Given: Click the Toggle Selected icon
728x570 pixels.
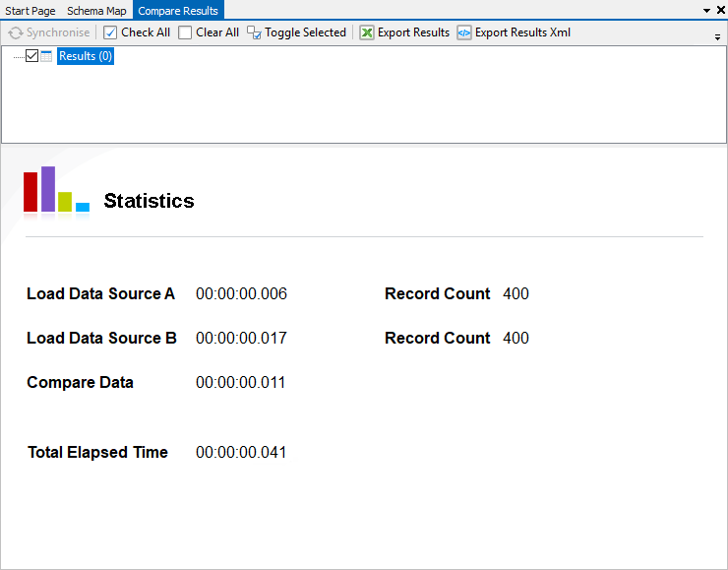Looking at the screenshot, I should [x=254, y=32].
